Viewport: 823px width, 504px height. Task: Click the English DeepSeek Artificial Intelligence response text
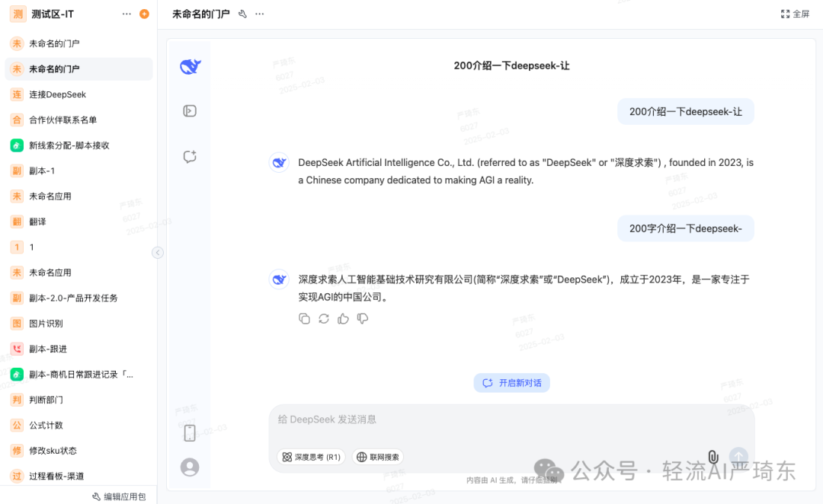tap(526, 171)
